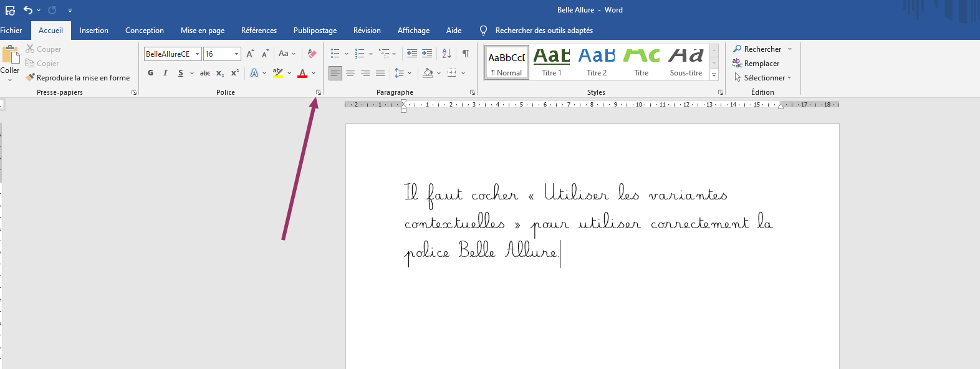Image resolution: width=980 pixels, height=369 pixels.
Task: Open the Presse-papiers clipboard pane launcher
Action: pyautogui.click(x=134, y=92)
